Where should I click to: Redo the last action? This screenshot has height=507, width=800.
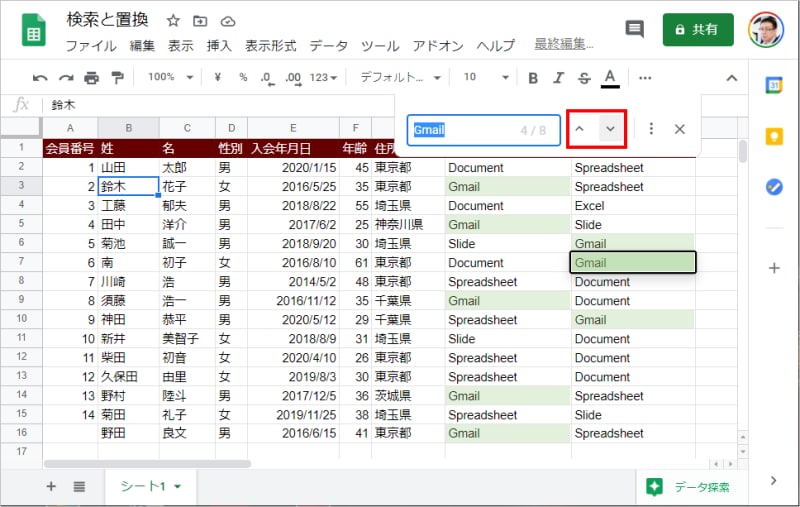coord(66,78)
